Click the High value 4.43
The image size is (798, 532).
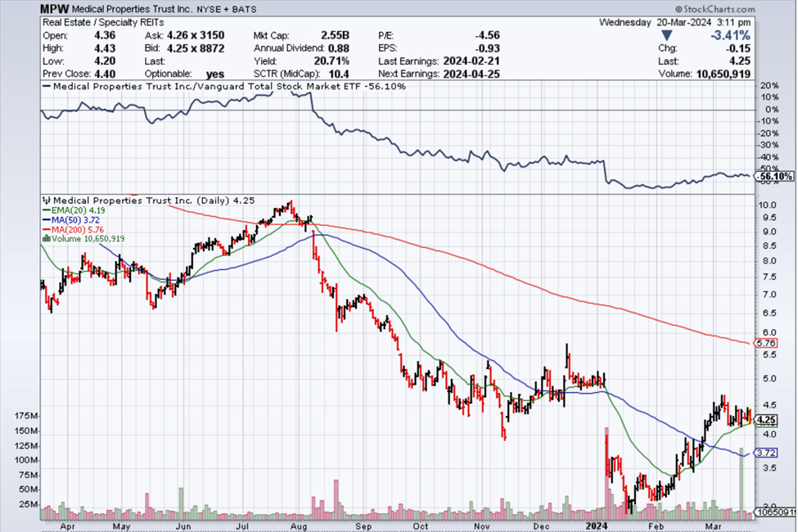coord(105,48)
